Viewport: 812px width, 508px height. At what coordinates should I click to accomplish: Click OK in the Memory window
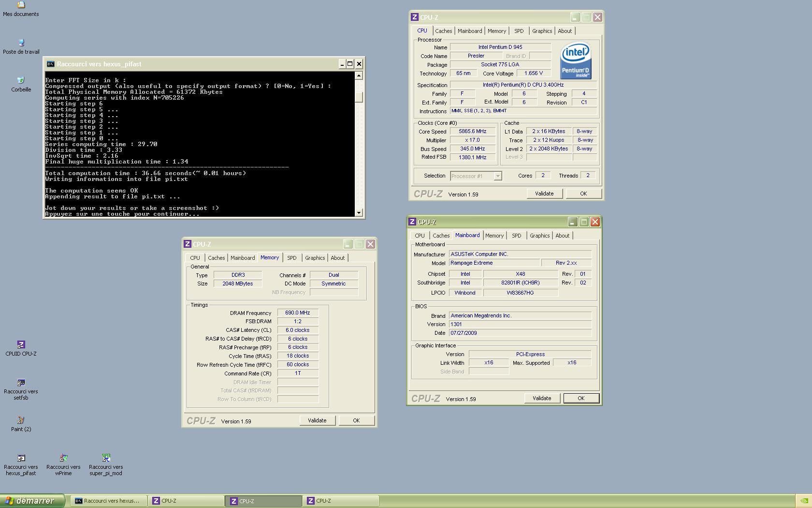[356, 420]
